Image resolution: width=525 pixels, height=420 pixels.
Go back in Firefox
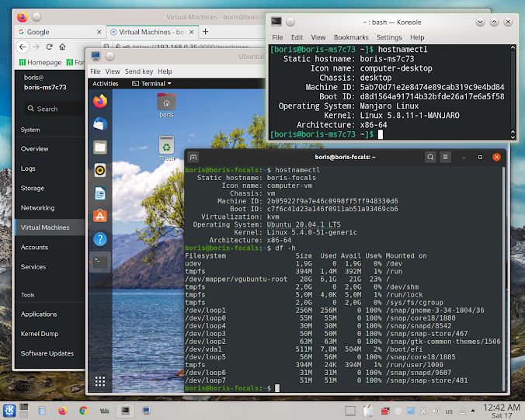[x=23, y=47]
